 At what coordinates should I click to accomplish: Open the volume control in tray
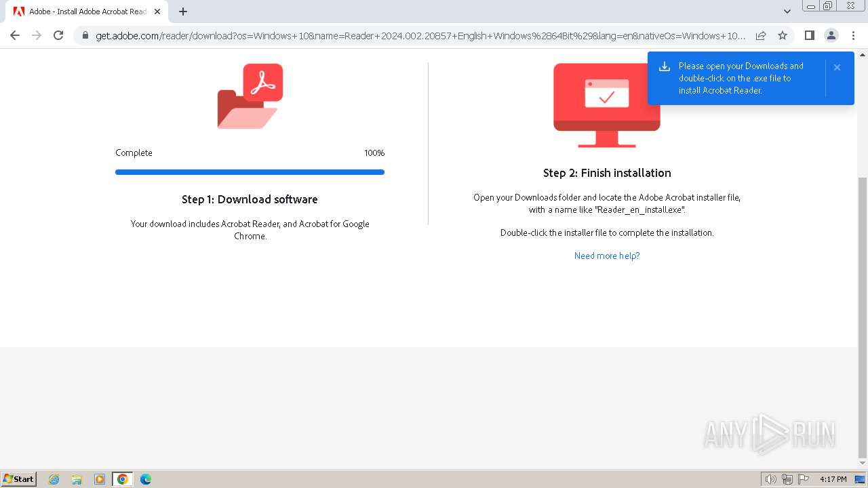click(x=771, y=479)
